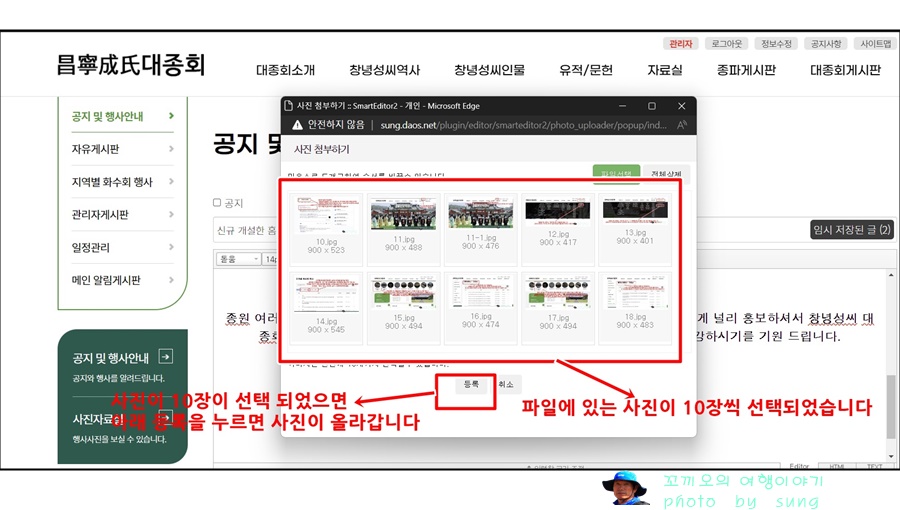This screenshot has height=510, width=900.
Task: Select the 18.jpg thumbnail
Action: [635, 309]
